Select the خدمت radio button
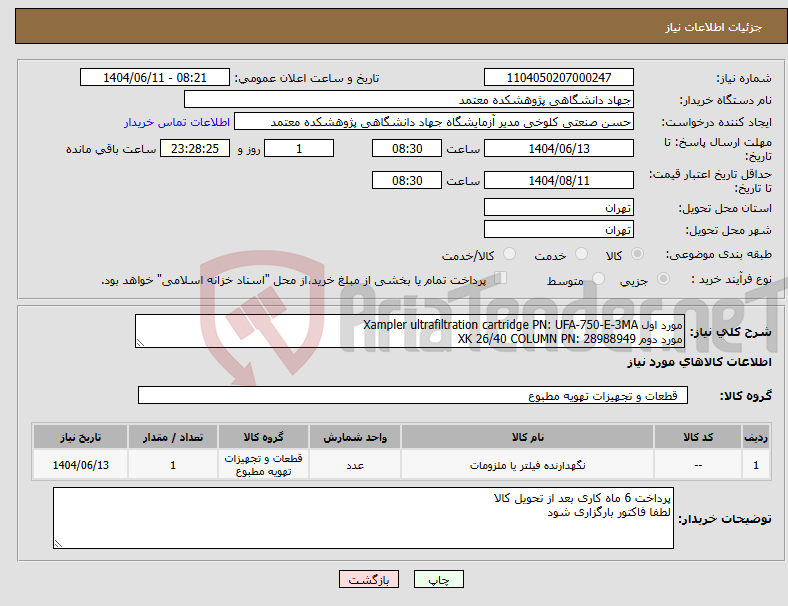The width and height of the screenshot is (788, 606). click(x=581, y=254)
